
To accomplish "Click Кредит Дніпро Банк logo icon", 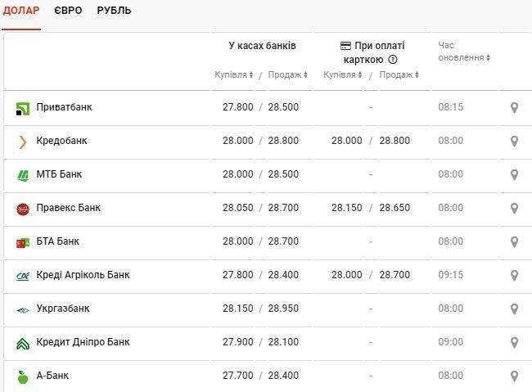I will coord(23,344).
